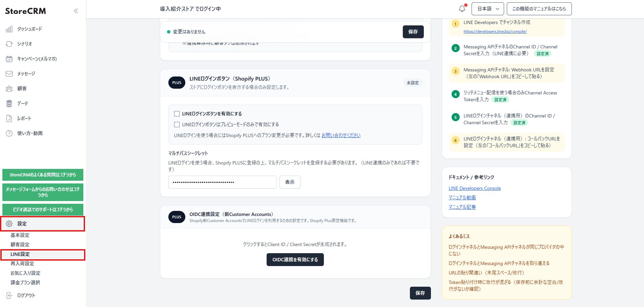Click the notification bell icon
Viewport: 644px width, 307px height.
(x=462, y=9)
